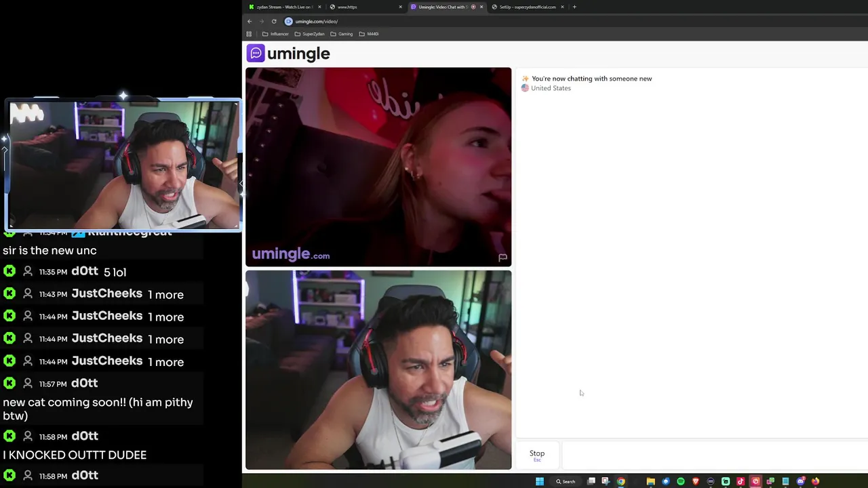Open Task View from the taskbar

pyautogui.click(x=591, y=481)
